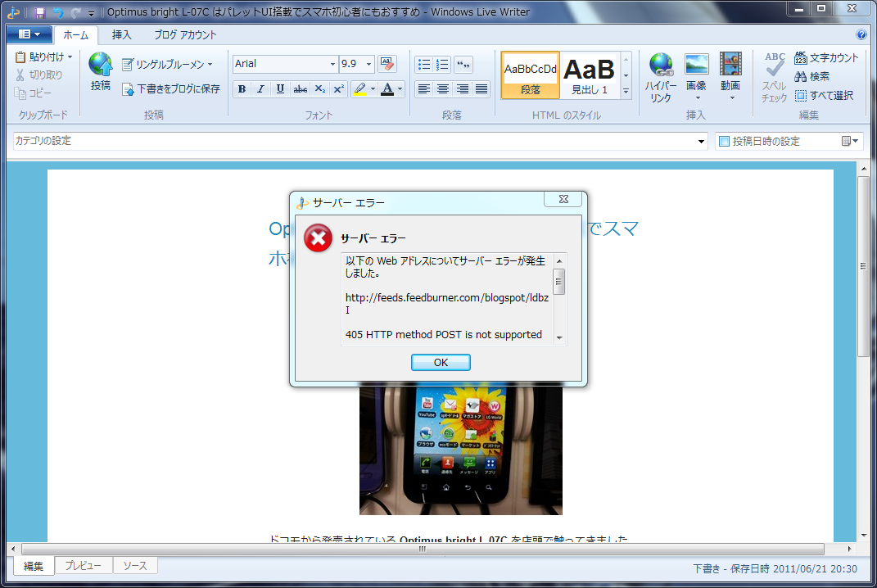This screenshot has width=877, height=588.
Task: Open the Insert (挿入) ribbon tab
Action: tap(121, 34)
